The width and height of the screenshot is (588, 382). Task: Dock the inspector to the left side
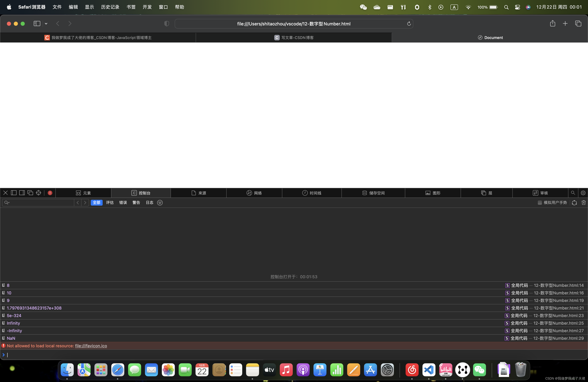[x=14, y=193]
